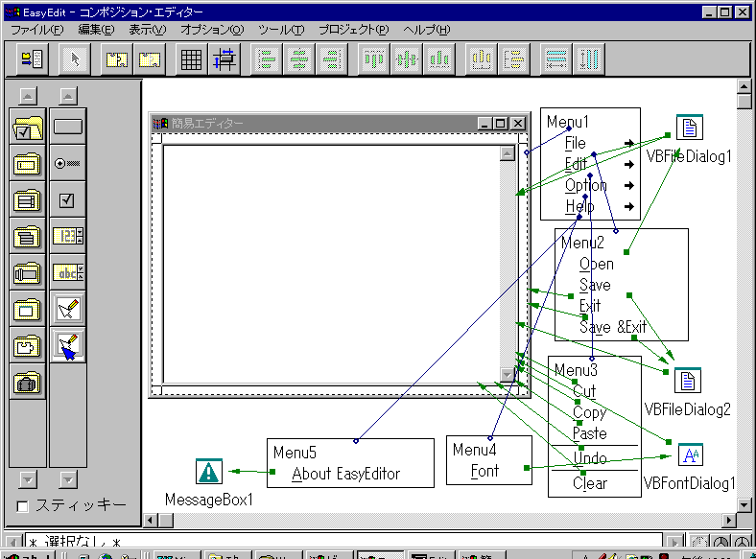Click the text area vertical scrollbar down arrow
The height and width of the screenshot is (559, 756).
508,375
